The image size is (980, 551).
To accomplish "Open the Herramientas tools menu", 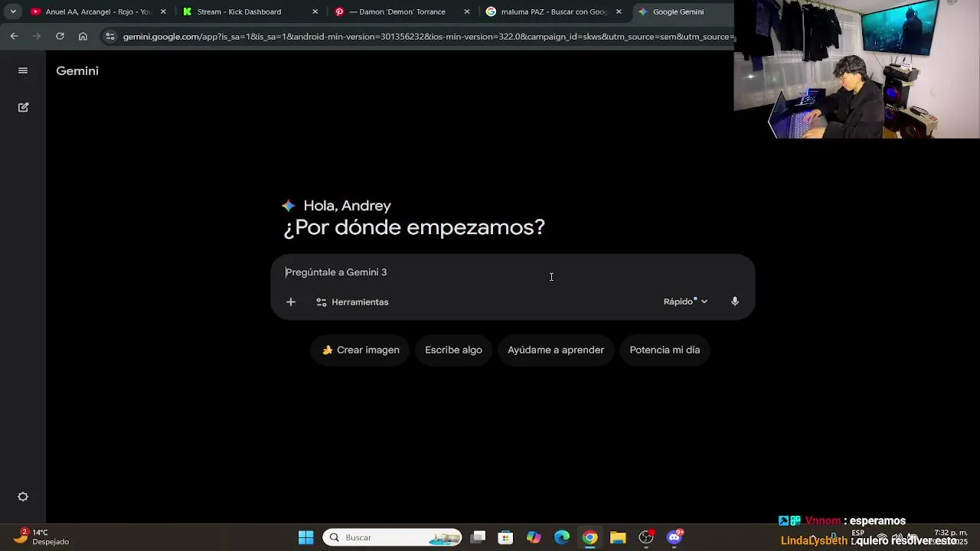I will tap(352, 302).
